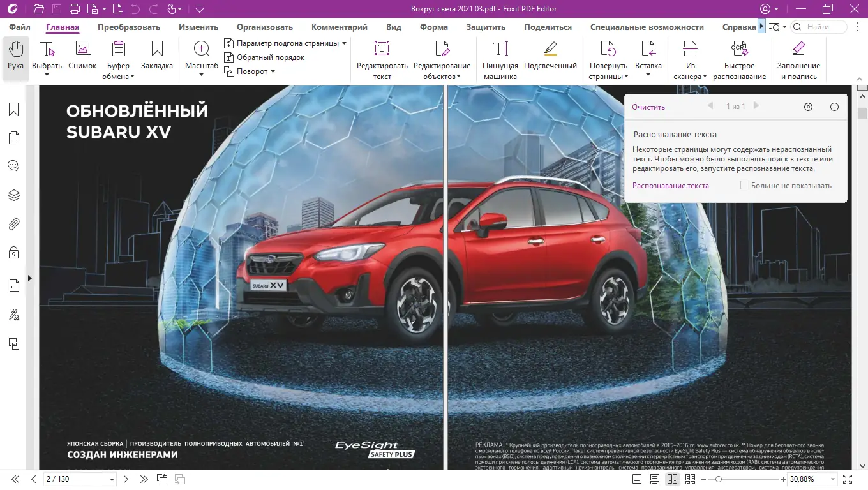Open the Layers side panel

click(x=14, y=195)
